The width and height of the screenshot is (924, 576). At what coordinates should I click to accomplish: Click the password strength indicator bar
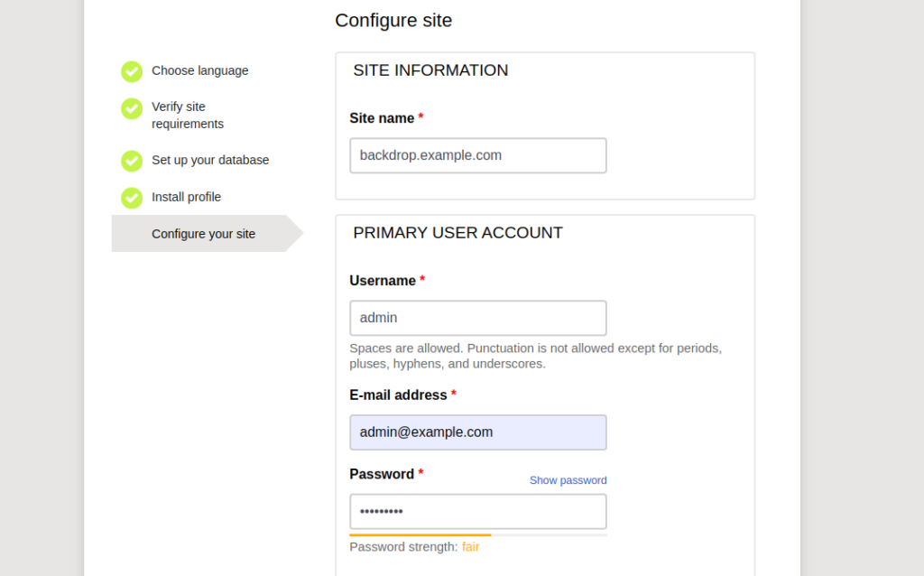tap(478, 534)
